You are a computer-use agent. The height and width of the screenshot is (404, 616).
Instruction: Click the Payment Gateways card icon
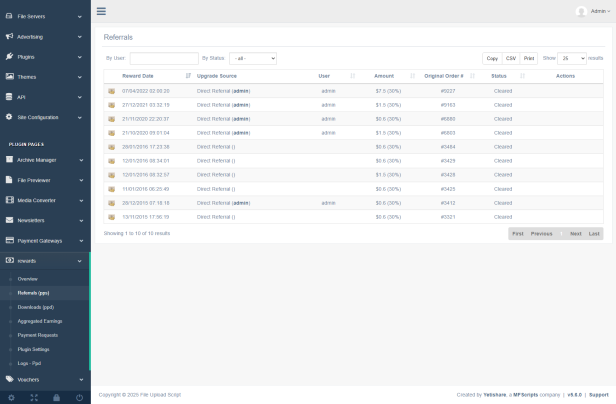point(9,240)
